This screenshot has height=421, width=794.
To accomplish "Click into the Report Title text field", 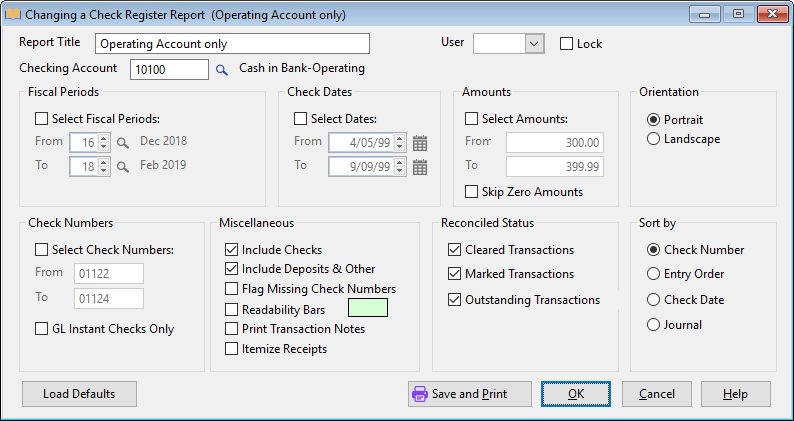I will 232,44.
